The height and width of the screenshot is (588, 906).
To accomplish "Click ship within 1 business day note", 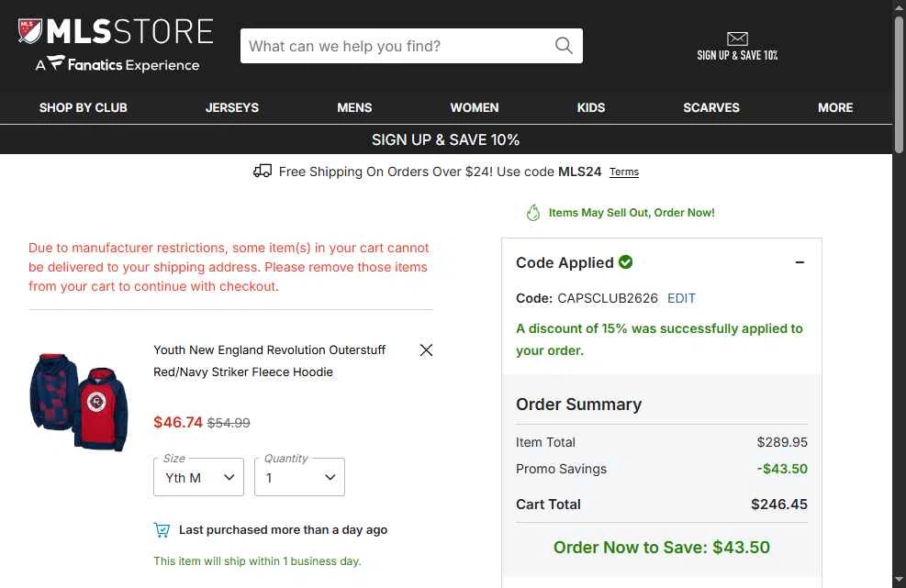I will 257,560.
